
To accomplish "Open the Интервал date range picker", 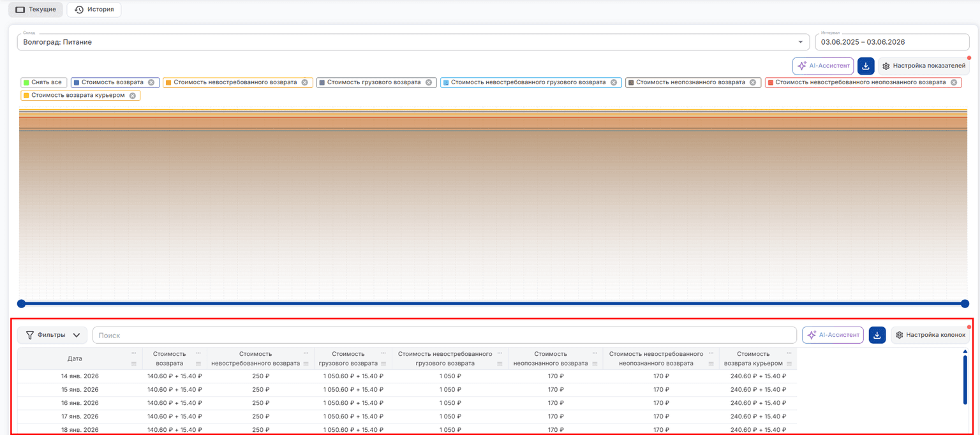I will pos(892,42).
